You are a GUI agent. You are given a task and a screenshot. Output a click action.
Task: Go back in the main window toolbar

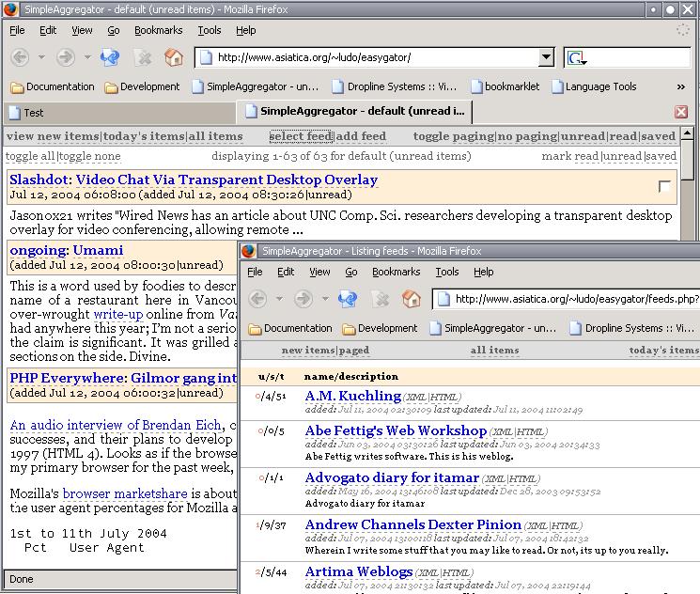coord(20,57)
